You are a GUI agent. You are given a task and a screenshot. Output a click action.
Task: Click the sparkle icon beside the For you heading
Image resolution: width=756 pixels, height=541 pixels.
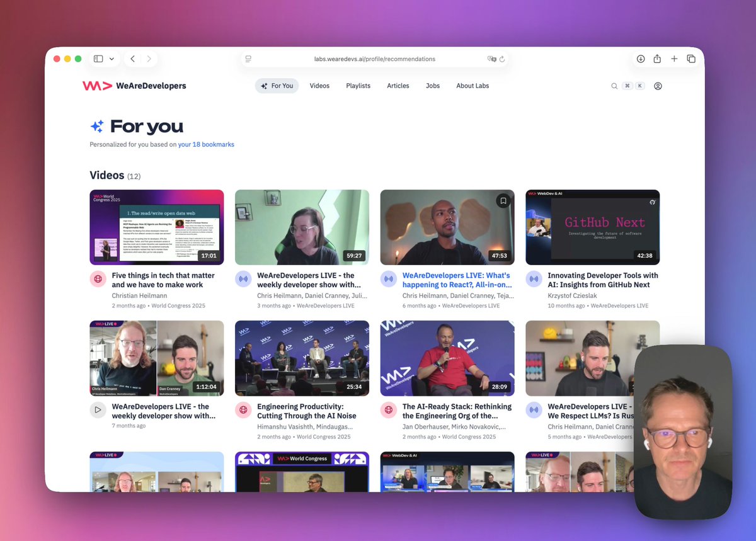tap(97, 127)
